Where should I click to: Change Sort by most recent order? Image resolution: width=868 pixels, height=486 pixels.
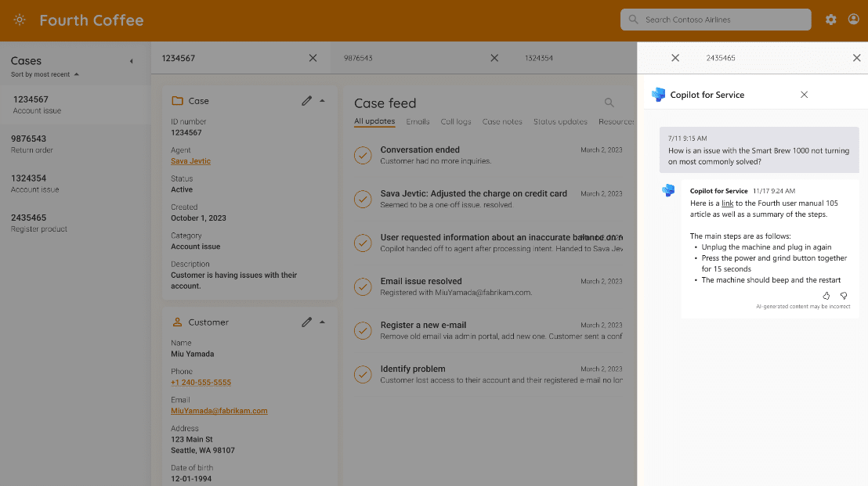coord(45,74)
